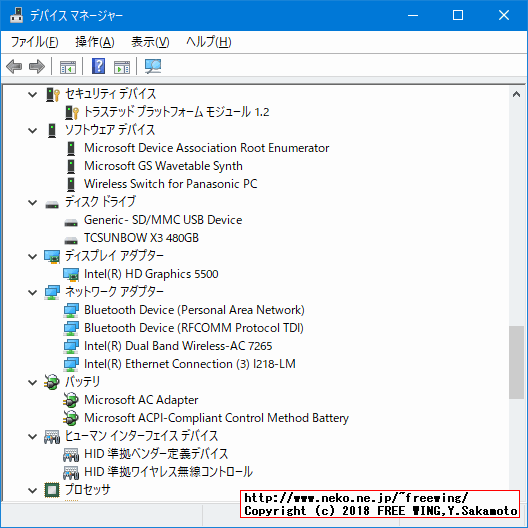Click the scrollbar up arrow
528x528 pixels.
(x=516, y=94)
